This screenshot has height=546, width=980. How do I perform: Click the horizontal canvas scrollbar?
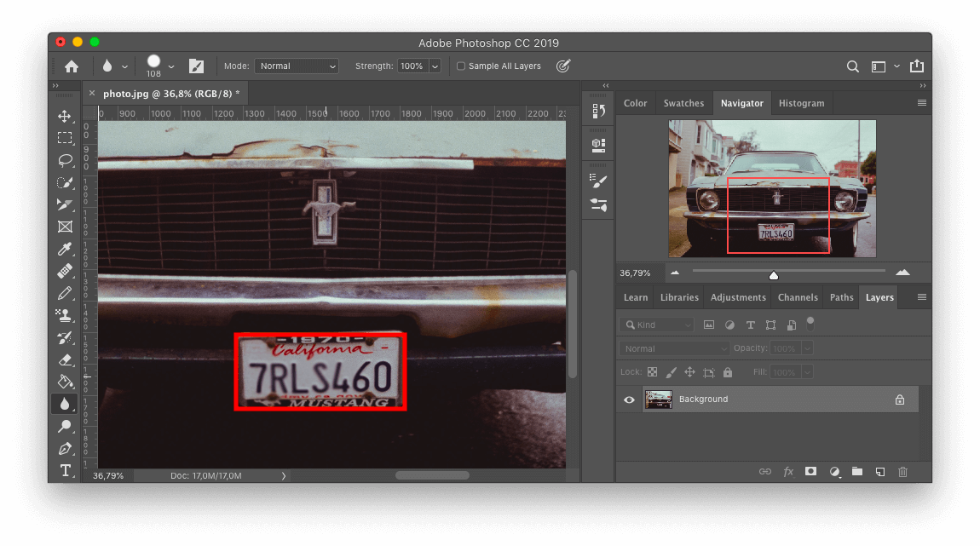pyautogui.click(x=432, y=475)
